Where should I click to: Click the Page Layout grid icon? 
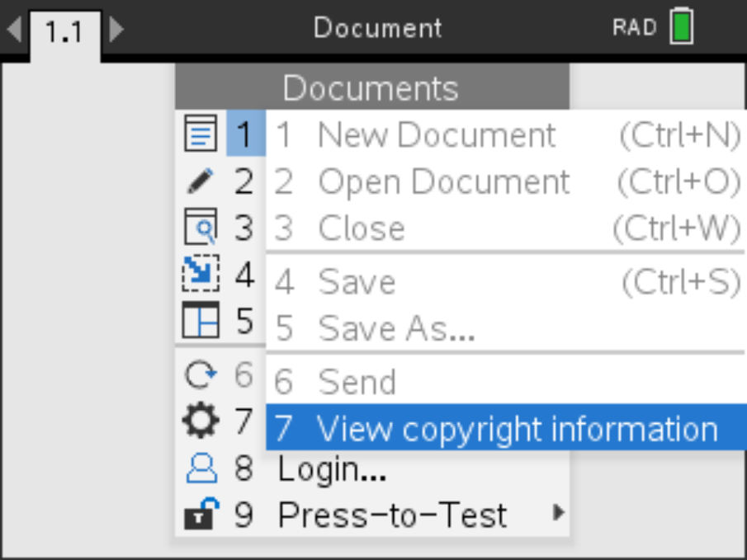click(x=200, y=321)
